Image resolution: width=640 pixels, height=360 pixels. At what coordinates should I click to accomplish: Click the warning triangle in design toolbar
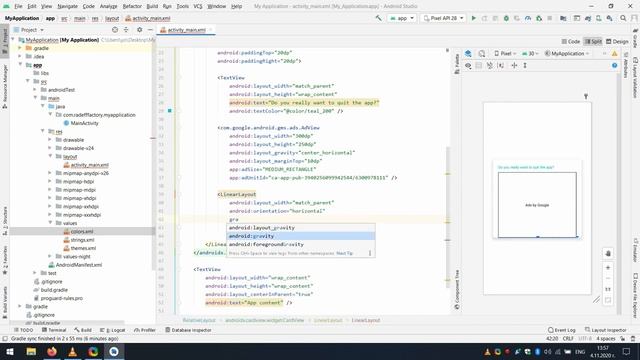point(614,53)
